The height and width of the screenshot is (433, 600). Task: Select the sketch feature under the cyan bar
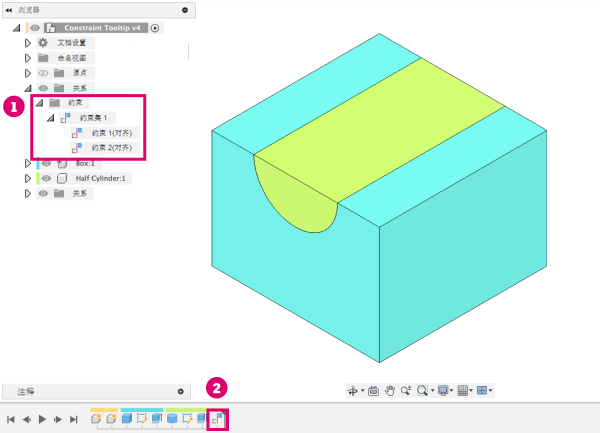(142, 418)
